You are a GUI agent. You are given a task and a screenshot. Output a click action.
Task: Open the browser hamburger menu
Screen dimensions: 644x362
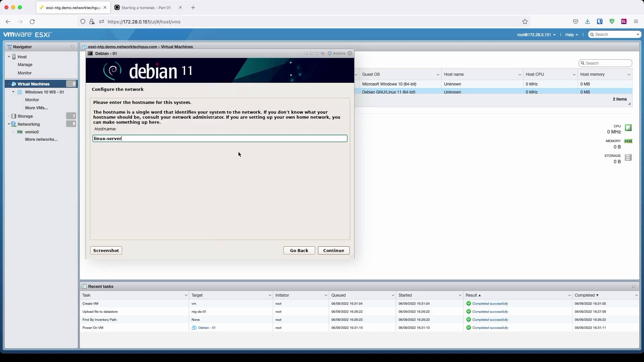(x=636, y=22)
